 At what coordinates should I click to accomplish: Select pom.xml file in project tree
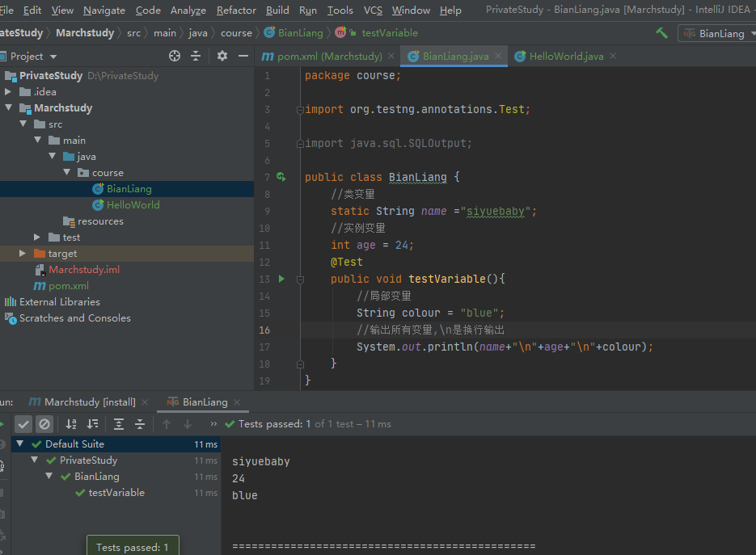[x=68, y=286]
